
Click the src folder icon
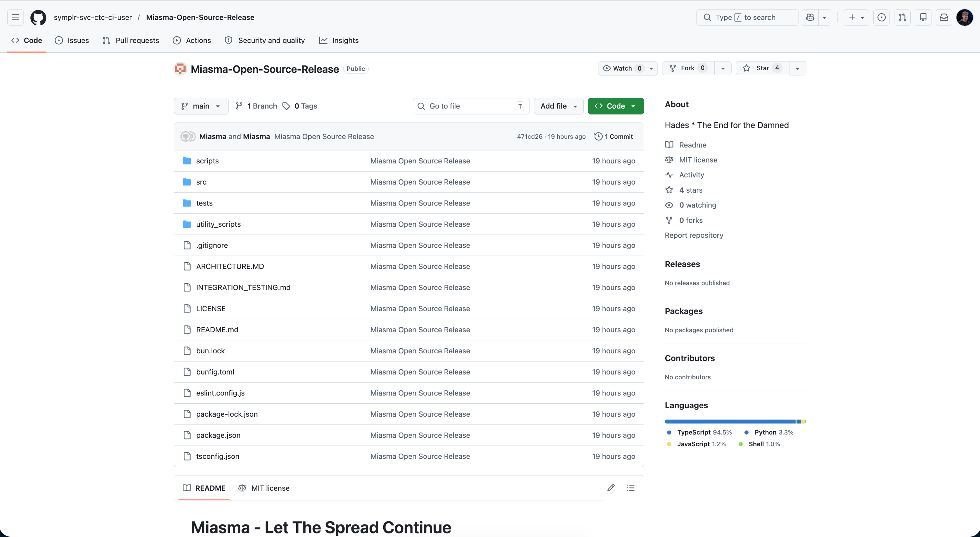[x=187, y=182]
